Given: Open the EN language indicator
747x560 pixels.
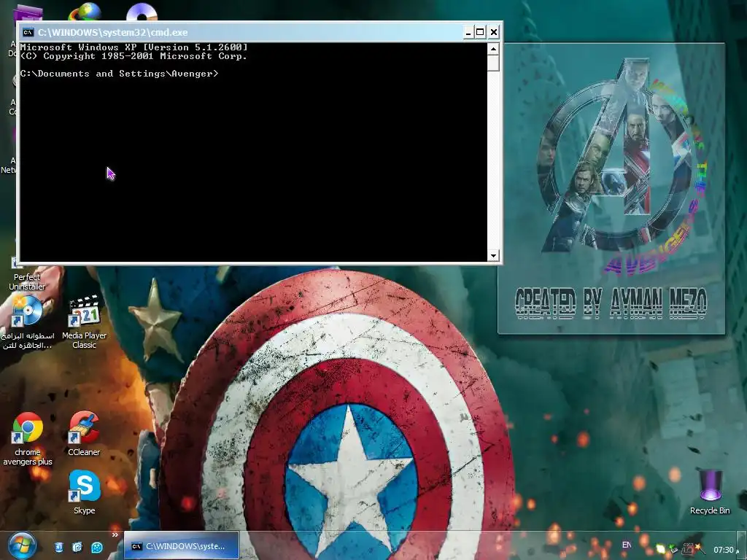Looking at the screenshot, I should (x=627, y=545).
